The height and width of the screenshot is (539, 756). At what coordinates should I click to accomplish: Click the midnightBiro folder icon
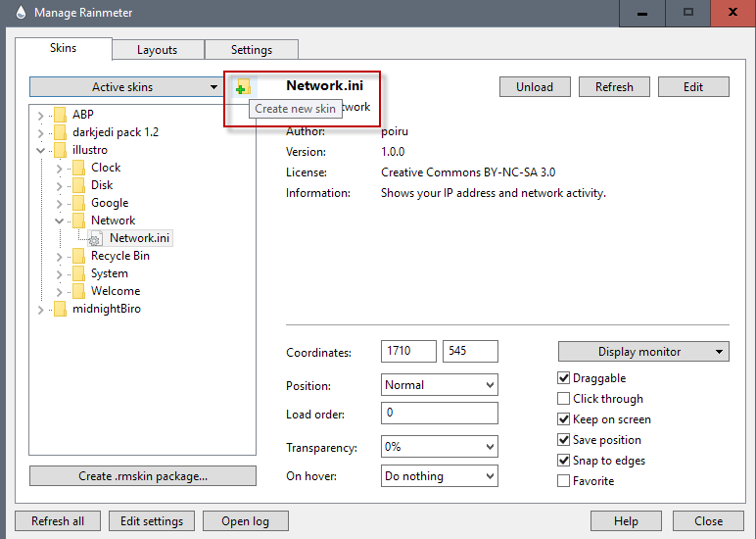point(60,309)
